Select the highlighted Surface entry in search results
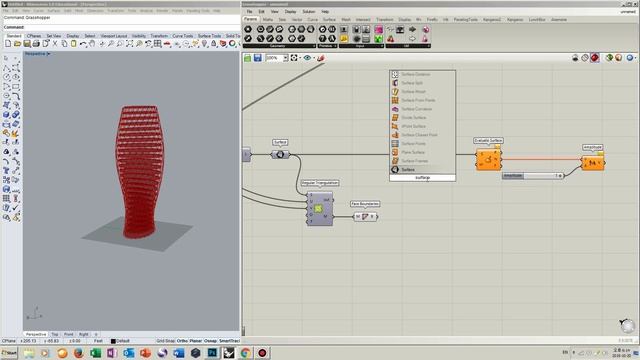The height and width of the screenshot is (360, 640). point(422,169)
